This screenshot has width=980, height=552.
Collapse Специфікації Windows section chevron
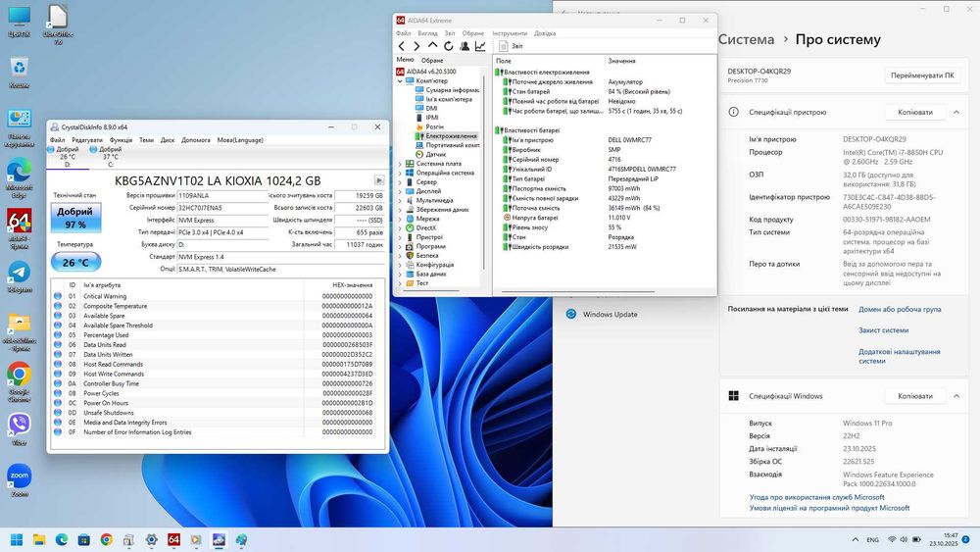[956, 396]
